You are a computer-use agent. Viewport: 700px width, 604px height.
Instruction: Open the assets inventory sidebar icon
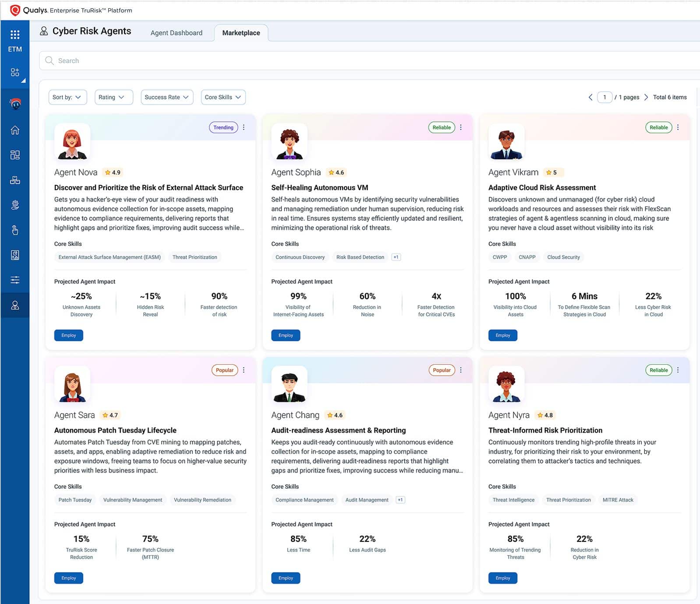point(15,180)
